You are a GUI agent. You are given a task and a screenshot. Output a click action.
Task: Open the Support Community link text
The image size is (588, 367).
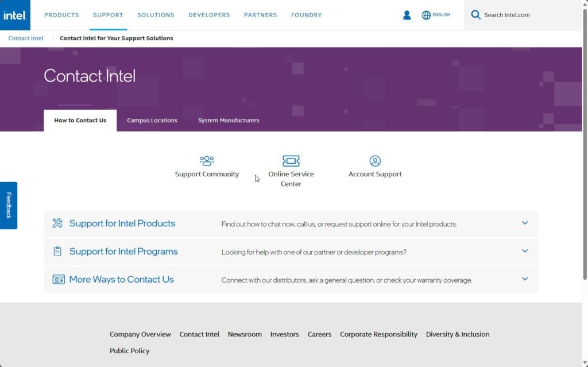pyautogui.click(x=207, y=174)
